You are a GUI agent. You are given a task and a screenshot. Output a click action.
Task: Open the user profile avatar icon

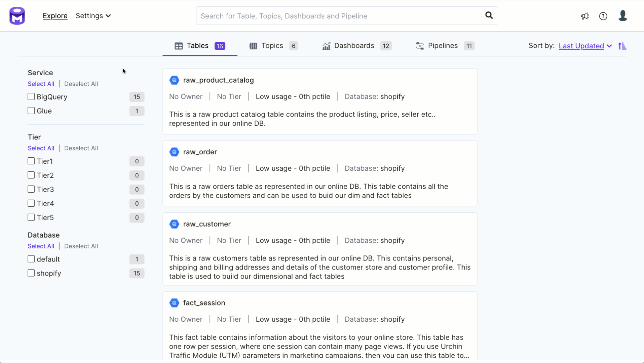point(622,16)
